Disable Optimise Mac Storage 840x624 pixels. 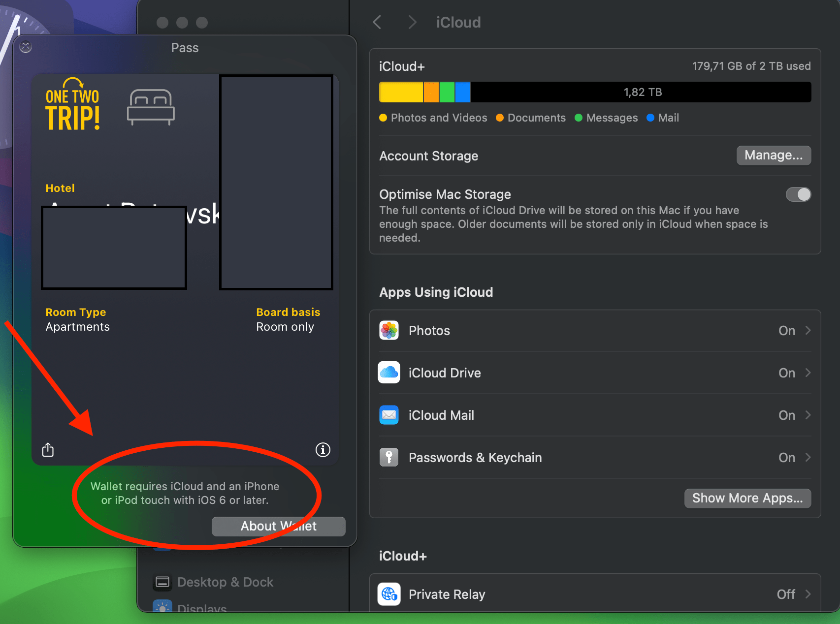[x=798, y=194]
